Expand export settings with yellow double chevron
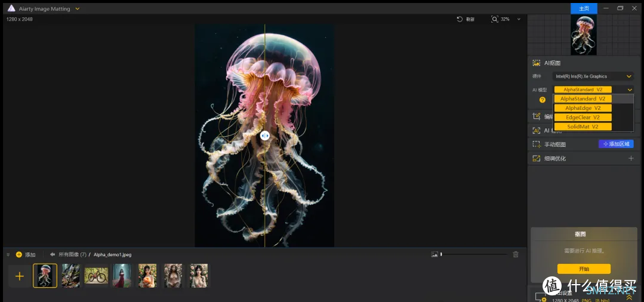This screenshot has height=302, width=644. [629, 297]
